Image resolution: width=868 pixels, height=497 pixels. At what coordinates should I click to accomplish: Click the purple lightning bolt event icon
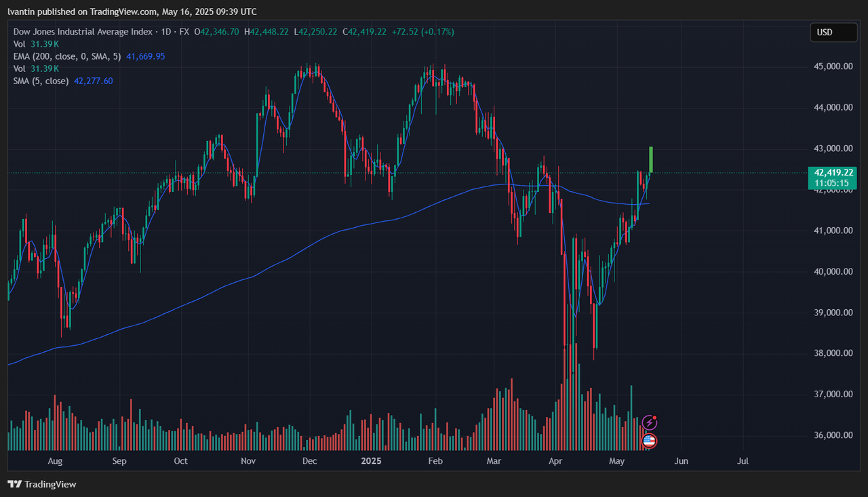click(649, 422)
